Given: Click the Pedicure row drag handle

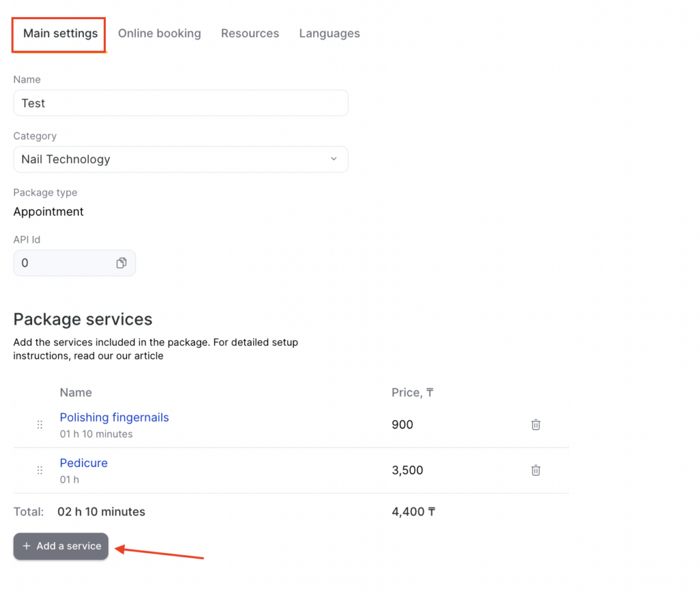Looking at the screenshot, I should click(x=40, y=470).
